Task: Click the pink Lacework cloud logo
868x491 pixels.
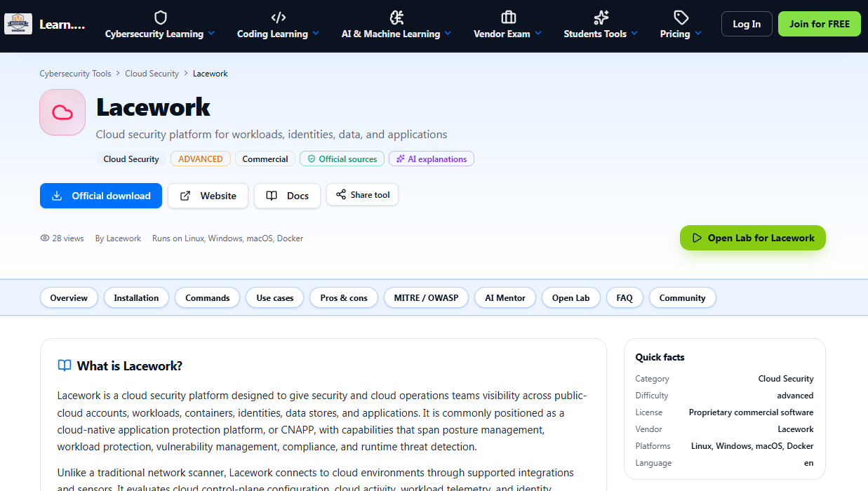Action: coord(62,112)
